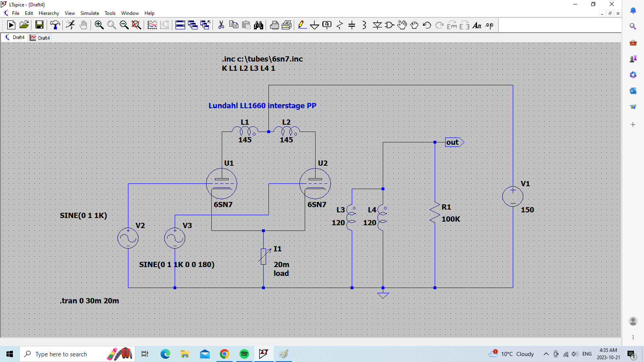Click the V1 voltage source symbol
The width and height of the screenshot is (644, 362).
[x=513, y=197]
